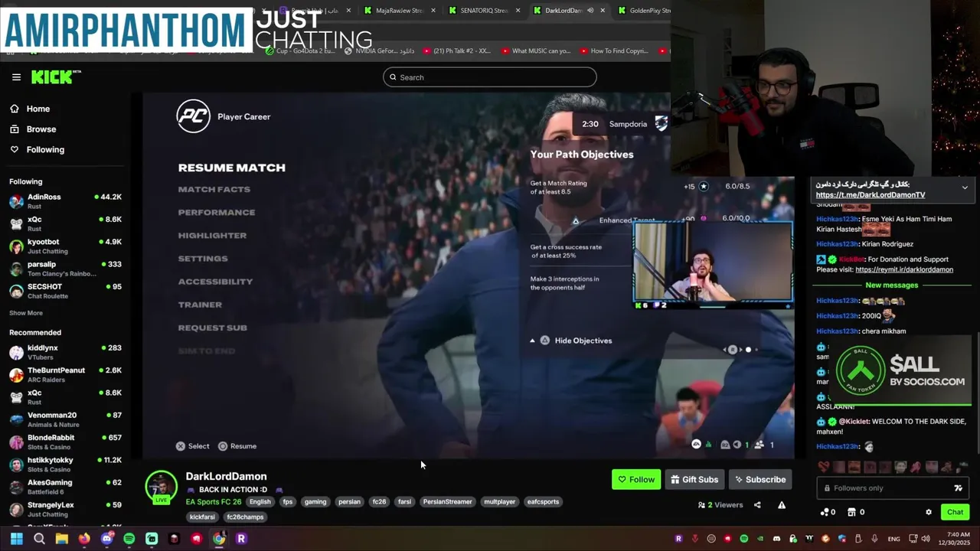This screenshot has width=980, height=551.
Task: Click the Follow button
Action: point(636,480)
